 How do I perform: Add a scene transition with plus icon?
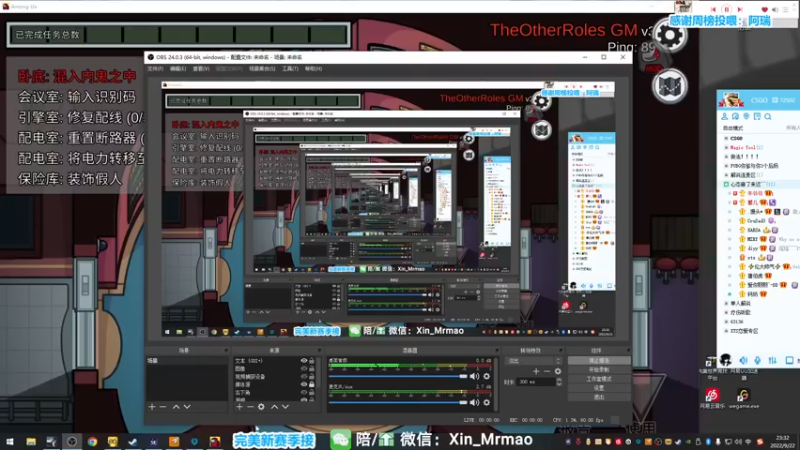click(536, 371)
